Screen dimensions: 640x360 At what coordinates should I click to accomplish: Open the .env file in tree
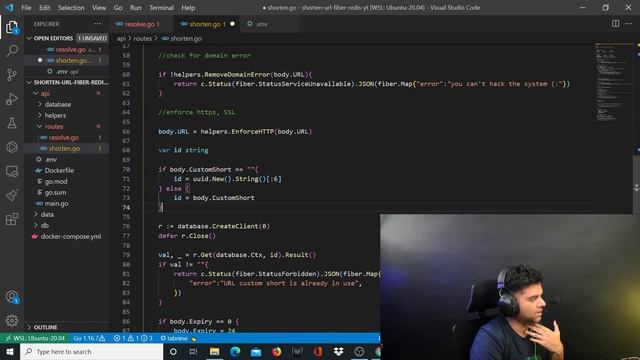tap(67, 160)
